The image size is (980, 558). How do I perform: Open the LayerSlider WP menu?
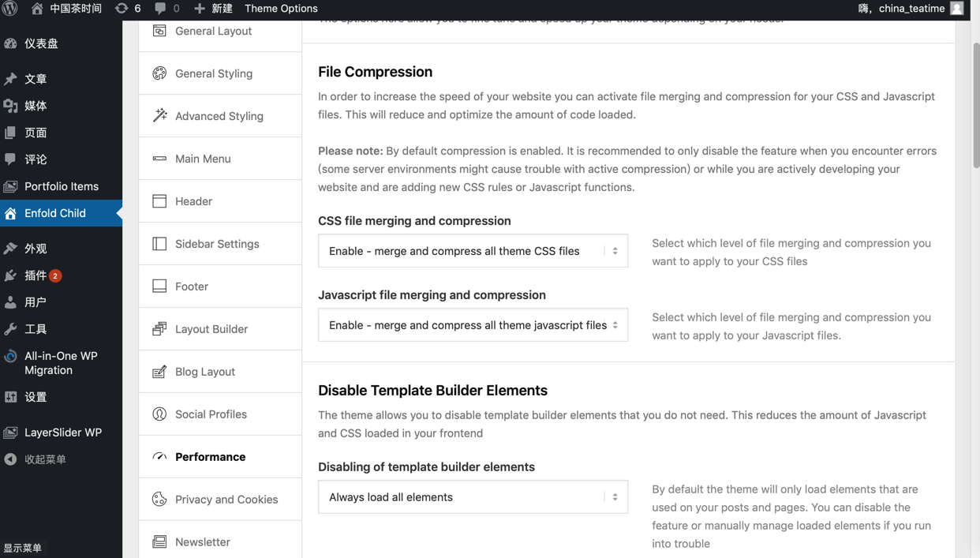tap(63, 433)
